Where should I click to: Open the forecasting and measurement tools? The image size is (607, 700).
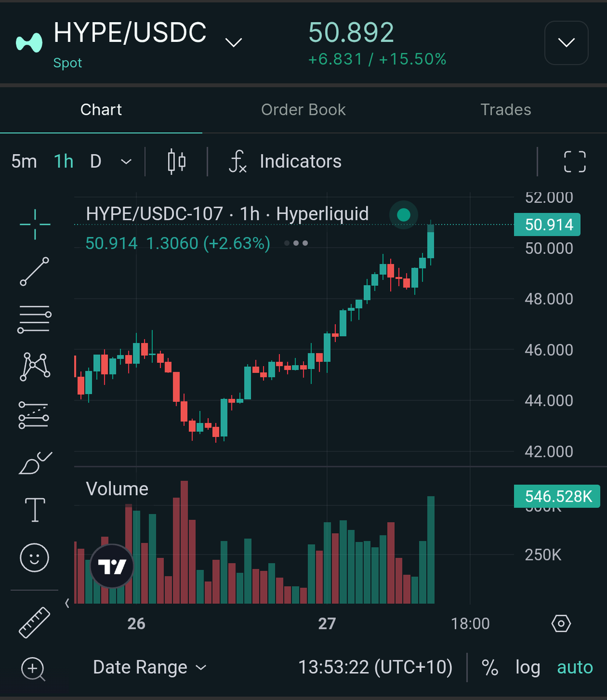[x=34, y=415]
